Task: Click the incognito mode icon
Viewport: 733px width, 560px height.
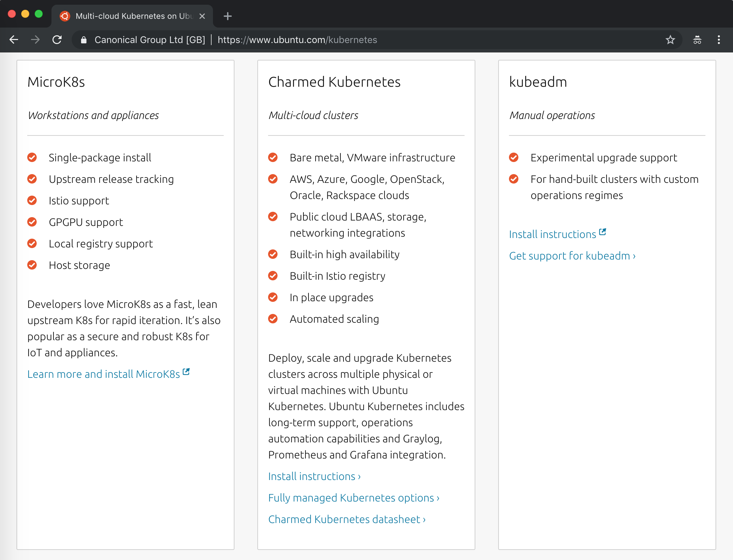Action: [x=697, y=40]
